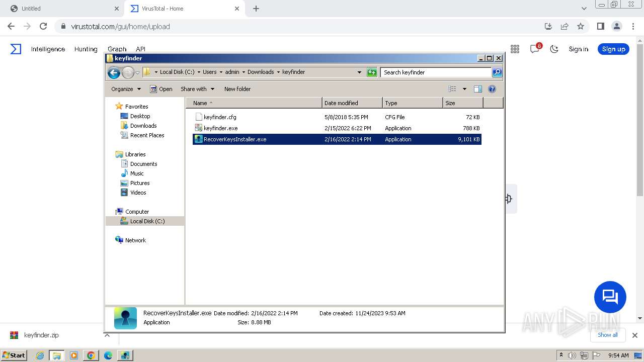
Task: Show the preview pane
Action: [478, 89]
